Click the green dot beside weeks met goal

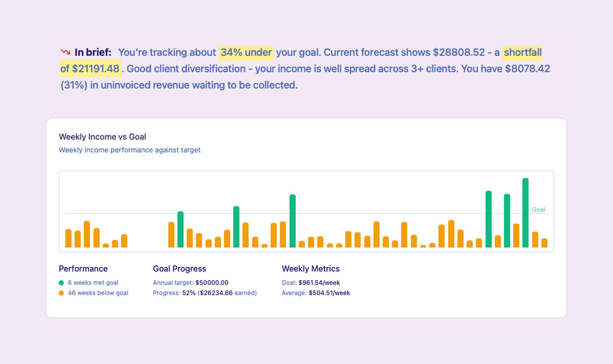[61, 283]
